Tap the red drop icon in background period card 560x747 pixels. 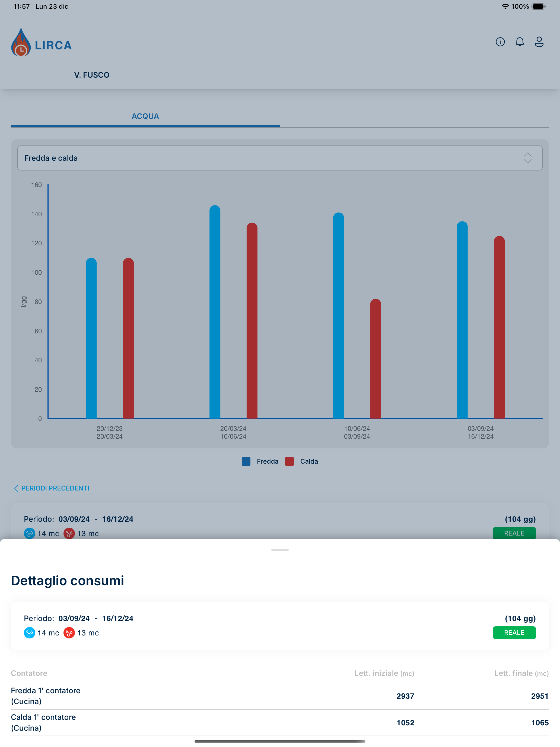(69, 533)
